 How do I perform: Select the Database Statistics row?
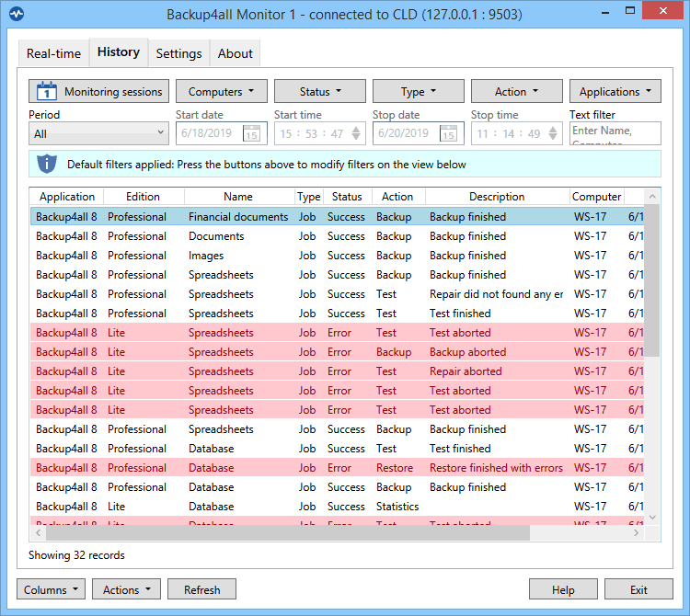(x=337, y=507)
